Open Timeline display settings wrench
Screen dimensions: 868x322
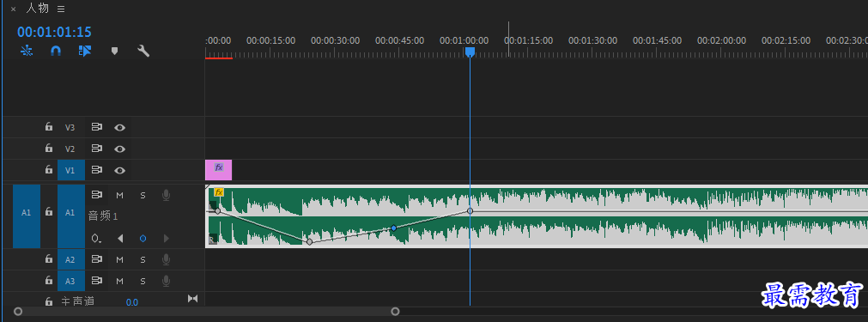tap(143, 51)
